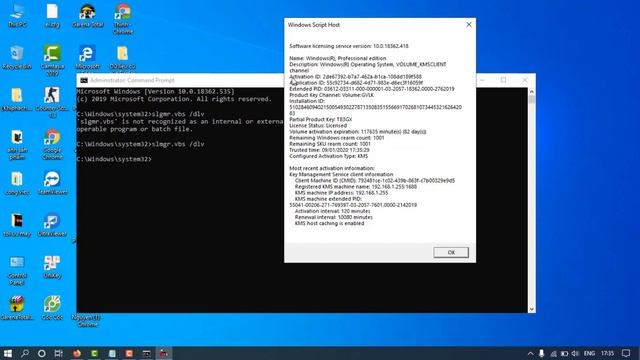Image resolution: width=640 pixels, height=360 pixels.
Task: Select the Microsoft Edge desktop shortcut
Action: click(x=87, y=58)
